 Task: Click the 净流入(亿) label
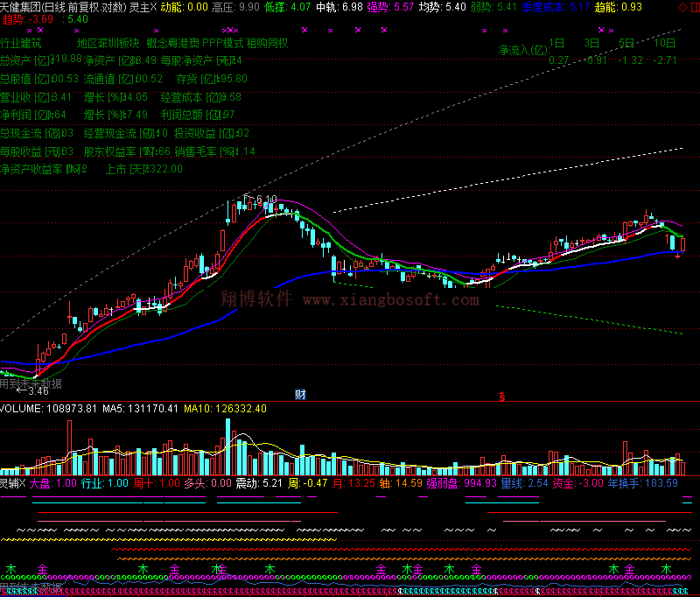click(x=523, y=50)
